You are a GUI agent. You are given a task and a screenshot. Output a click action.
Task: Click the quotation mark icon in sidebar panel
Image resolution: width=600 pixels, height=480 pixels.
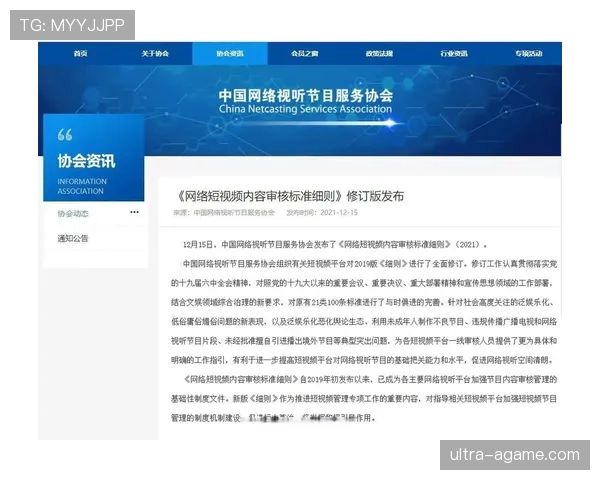pos(65,135)
